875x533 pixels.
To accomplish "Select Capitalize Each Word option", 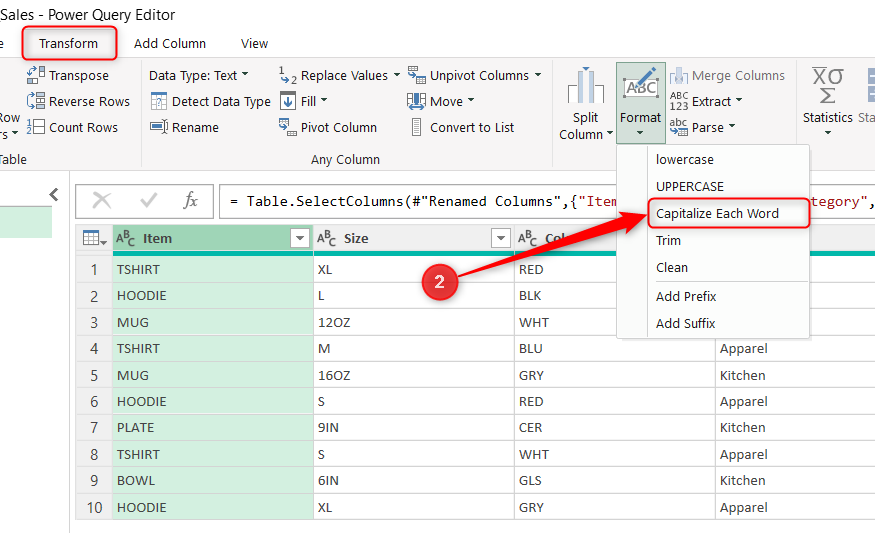I will coord(728,213).
